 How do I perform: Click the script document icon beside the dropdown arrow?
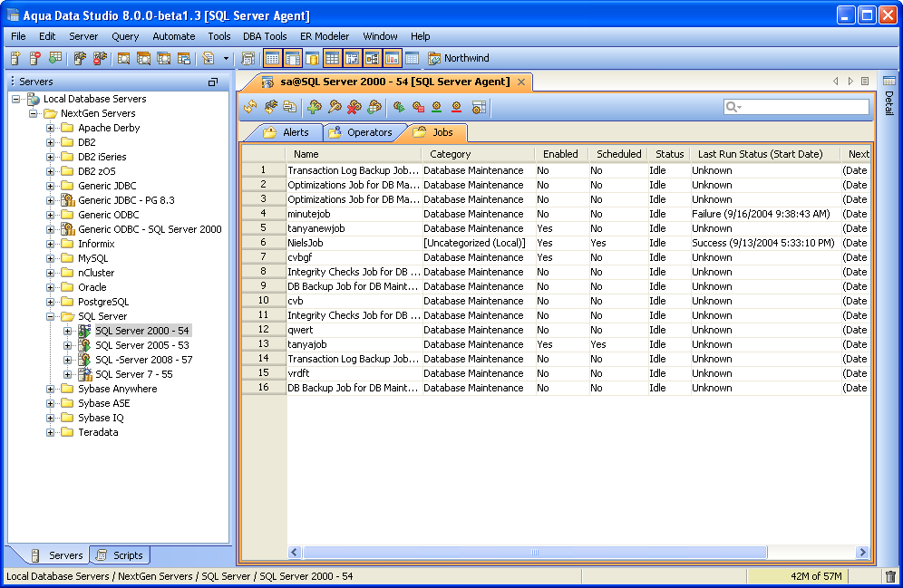(209, 58)
